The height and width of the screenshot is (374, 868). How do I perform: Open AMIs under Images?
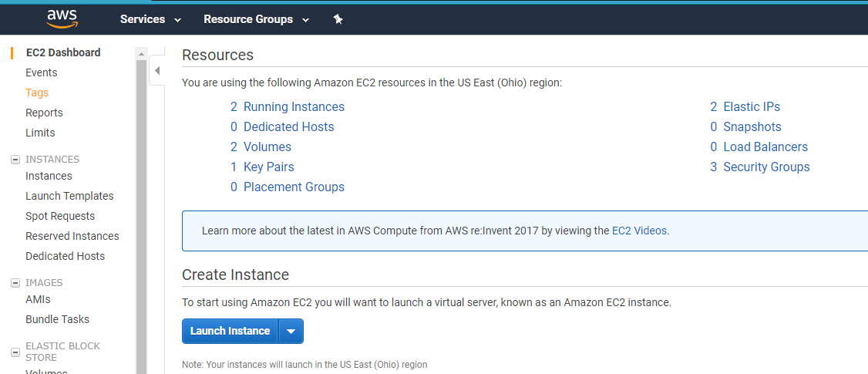38,299
